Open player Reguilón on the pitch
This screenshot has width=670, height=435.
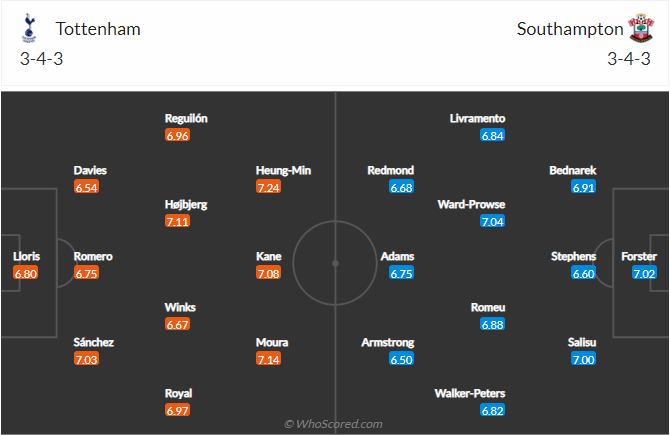[x=186, y=118]
